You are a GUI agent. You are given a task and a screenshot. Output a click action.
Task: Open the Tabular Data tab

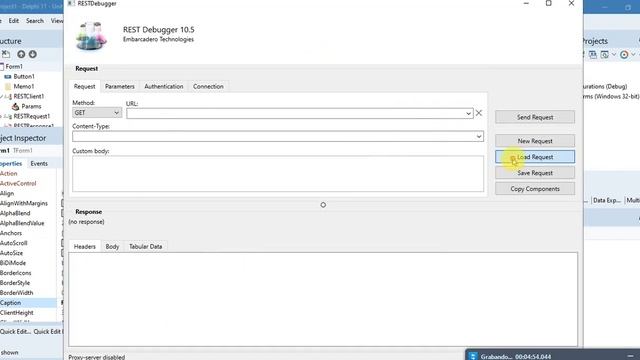[145, 247]
